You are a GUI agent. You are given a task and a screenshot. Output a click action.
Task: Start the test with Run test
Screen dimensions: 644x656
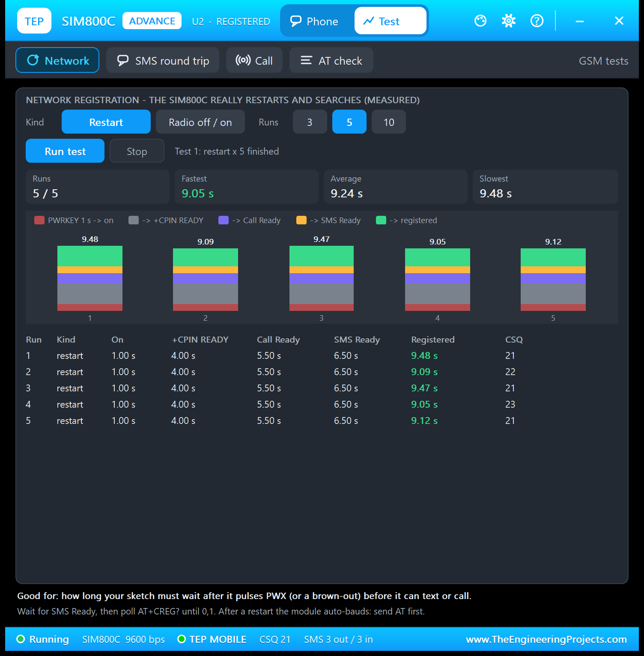(x=65, y=151)
